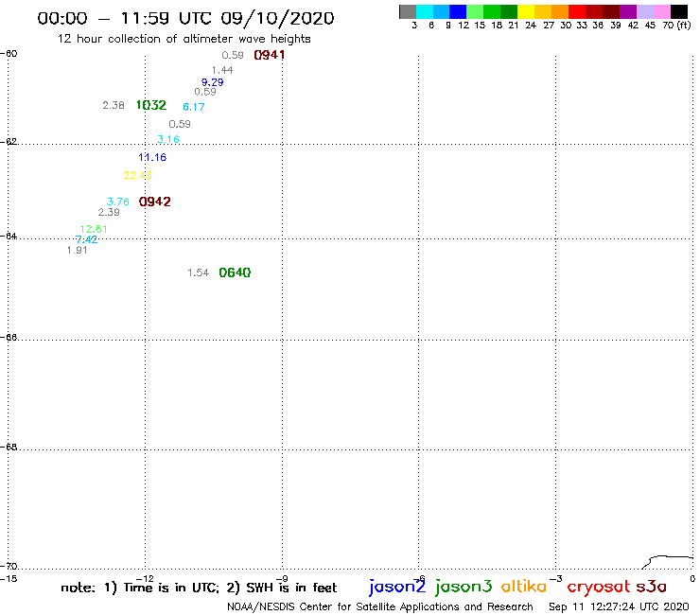Image resolution: width=700 pixels, height=615 pixels.
Task: Select the cyan 6 ft legend swatch
Action: (x=425, y=11)
